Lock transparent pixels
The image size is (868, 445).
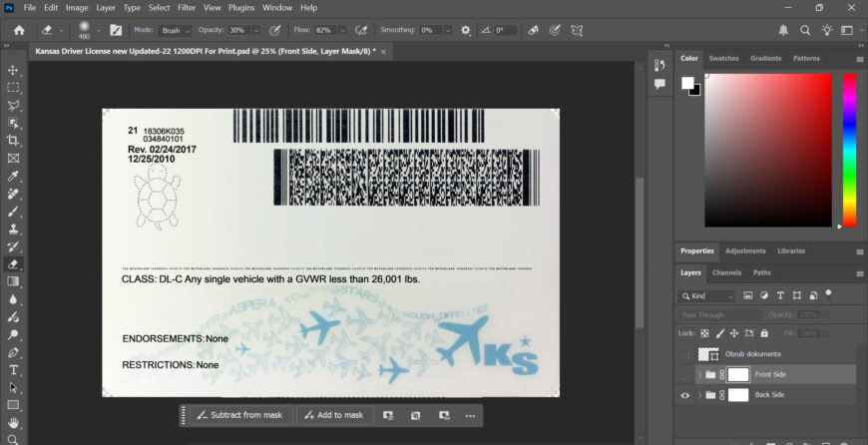[704, 333]
